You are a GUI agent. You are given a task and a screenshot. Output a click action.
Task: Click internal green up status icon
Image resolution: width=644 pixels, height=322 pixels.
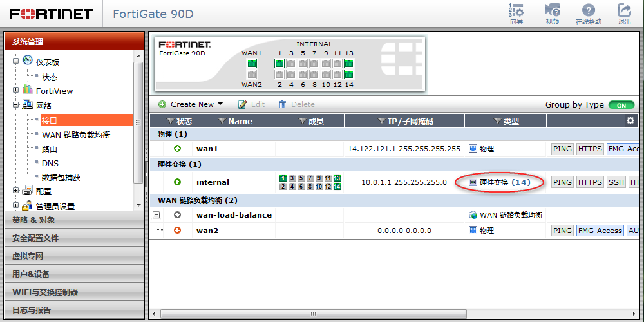178,182
